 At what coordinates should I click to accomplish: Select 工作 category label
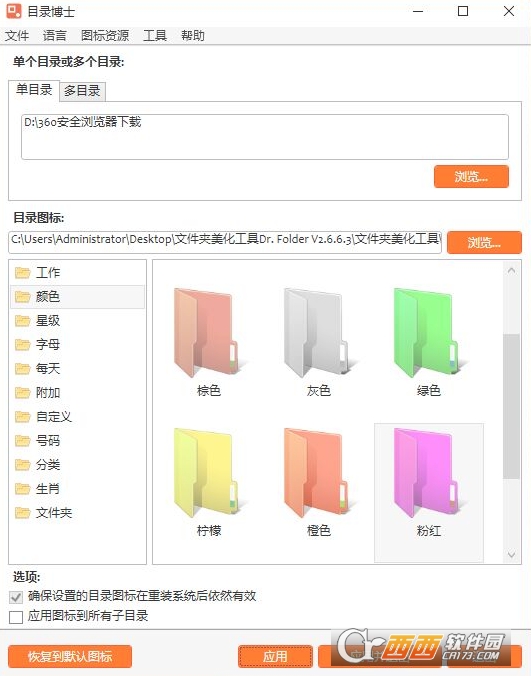(48, 273)
